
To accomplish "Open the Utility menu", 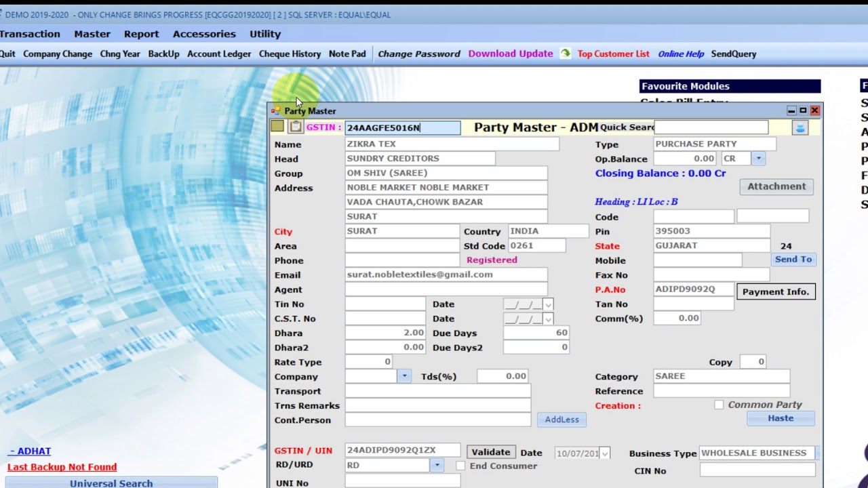I will 265,34.
